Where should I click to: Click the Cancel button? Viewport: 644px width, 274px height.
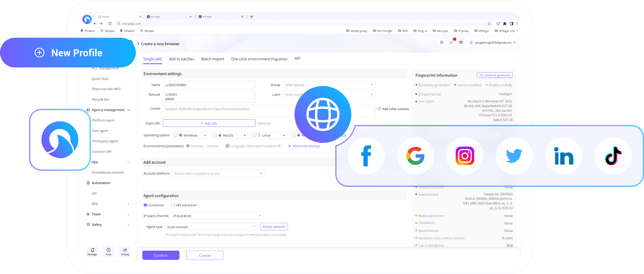[x=205, y=255]
